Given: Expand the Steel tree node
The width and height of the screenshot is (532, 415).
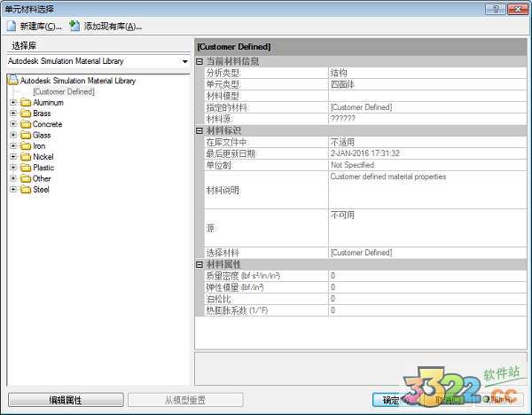Looking at the screenshot, I should click(x=13, y=189).
